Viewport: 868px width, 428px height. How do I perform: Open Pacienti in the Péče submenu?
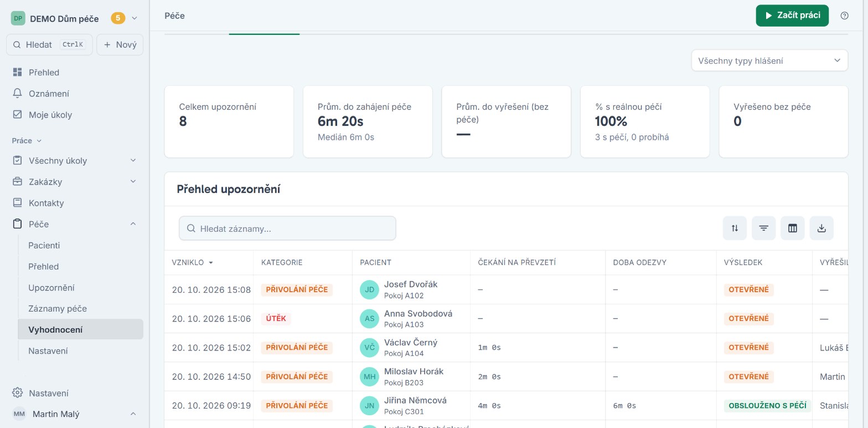pyautogui.click(x=44, y=245)
